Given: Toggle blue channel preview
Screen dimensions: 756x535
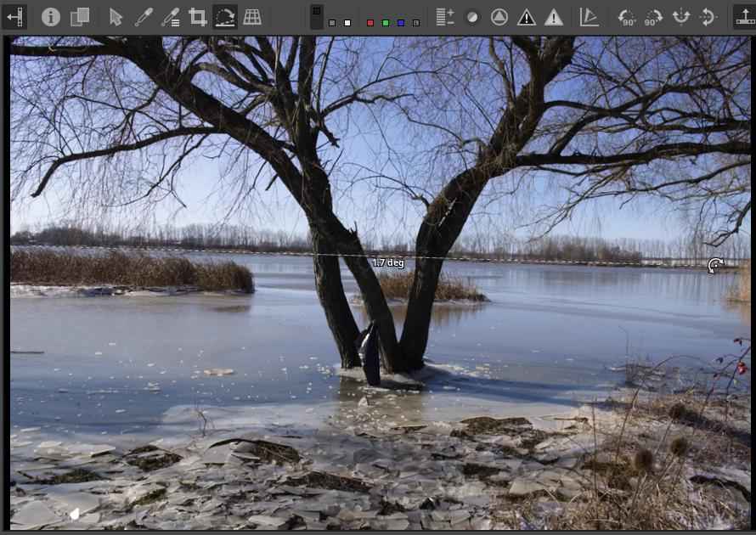Looking at the screenshot, I should tap(400, 23).
